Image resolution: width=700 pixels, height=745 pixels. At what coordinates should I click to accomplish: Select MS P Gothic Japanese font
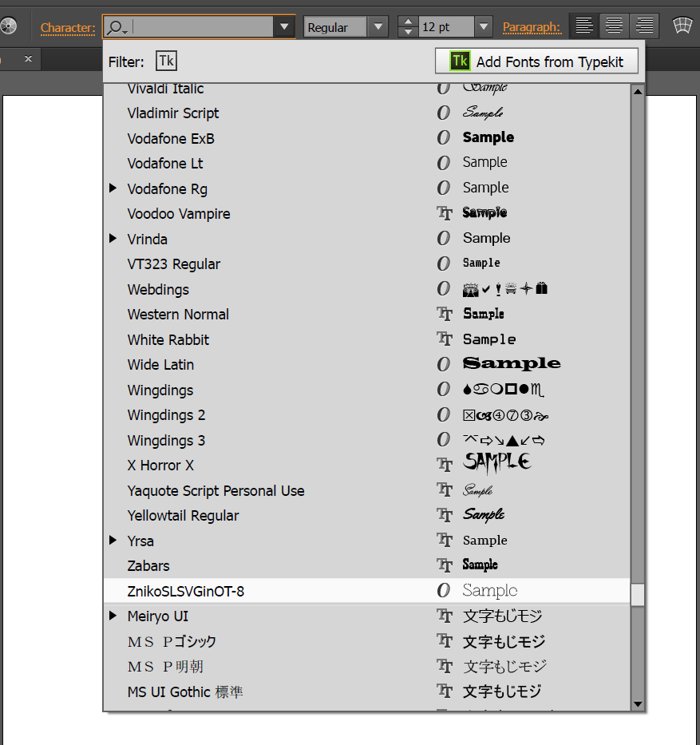pyautogui.click(x=366, y=641)
